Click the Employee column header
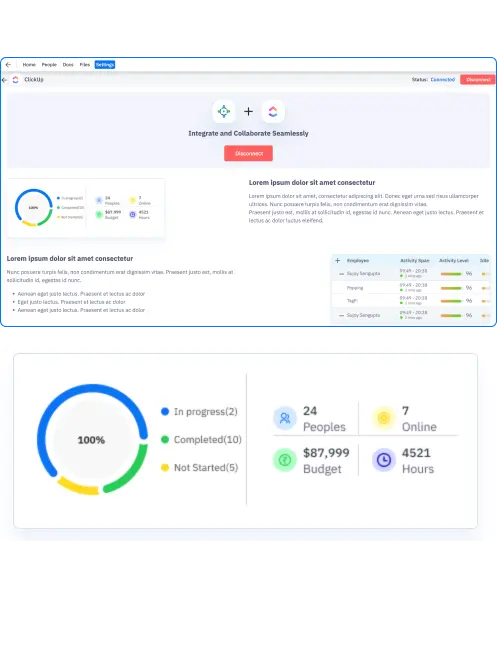501x653 pixels. click(x=358, y=260)
